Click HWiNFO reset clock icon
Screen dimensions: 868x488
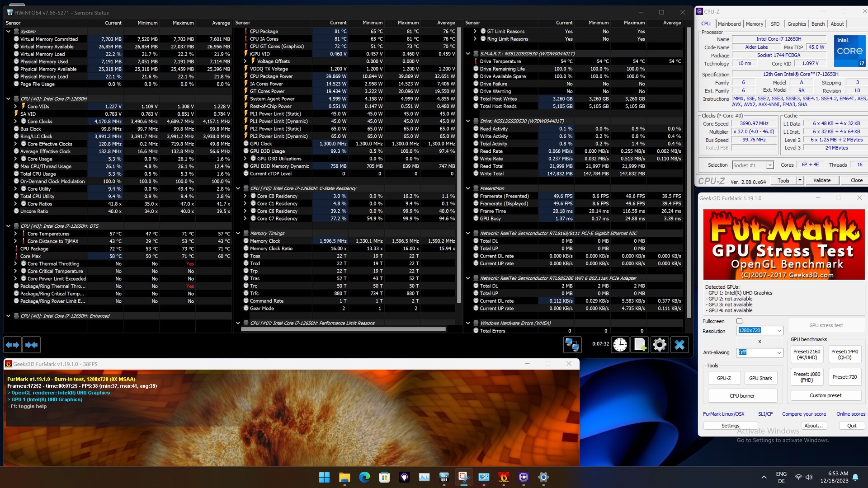[x=620, y=345]
